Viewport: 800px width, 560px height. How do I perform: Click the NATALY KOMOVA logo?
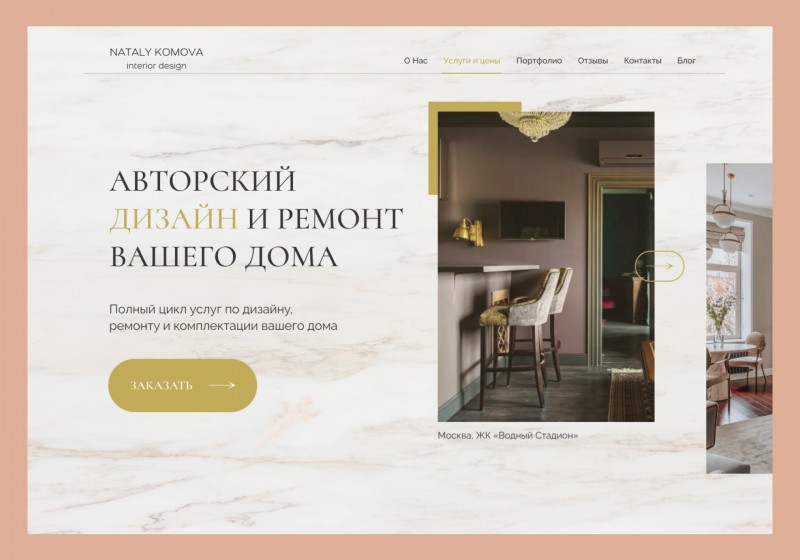tap(156, 52)
